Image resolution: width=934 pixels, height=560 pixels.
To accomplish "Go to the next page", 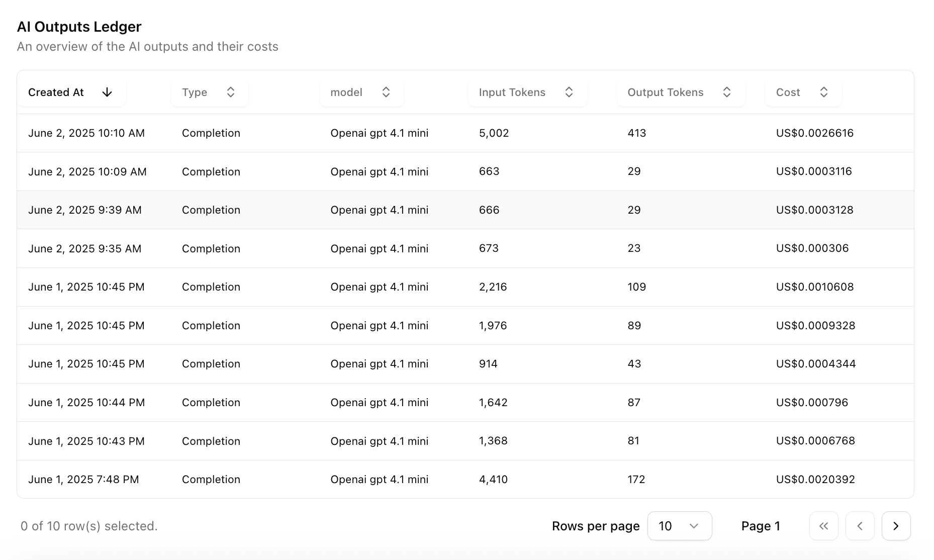I will coord(896,526).
